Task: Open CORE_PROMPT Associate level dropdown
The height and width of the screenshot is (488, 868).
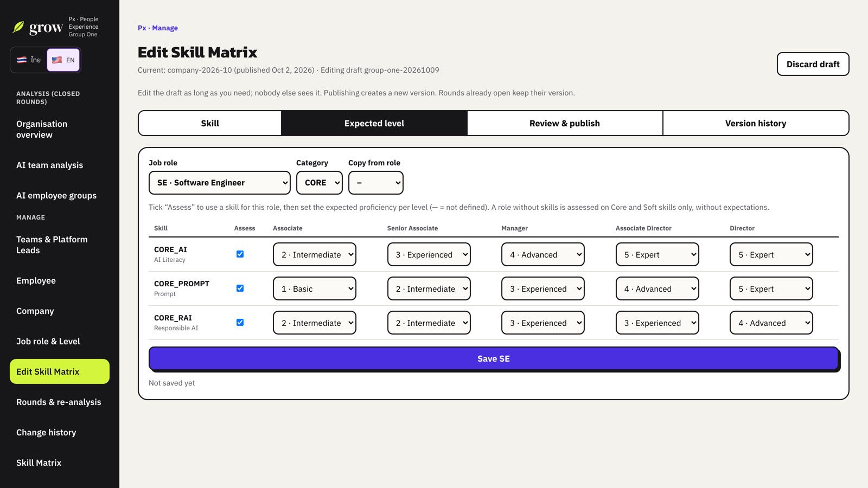Action: pyautogui.click(x=315, y=288)
